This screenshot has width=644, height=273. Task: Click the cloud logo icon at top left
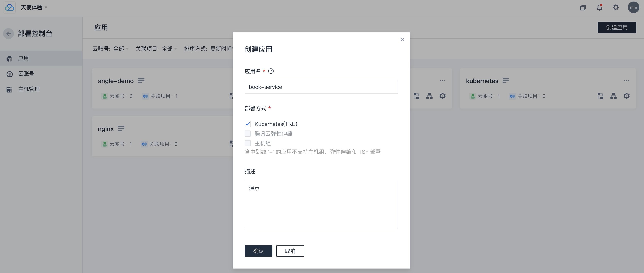point(9,8)
